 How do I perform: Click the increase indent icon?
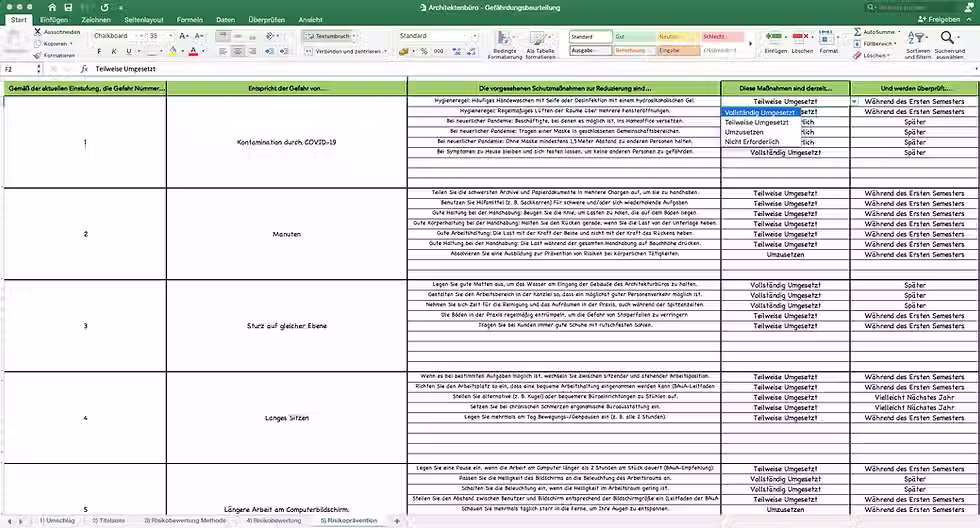coord(284,51)
